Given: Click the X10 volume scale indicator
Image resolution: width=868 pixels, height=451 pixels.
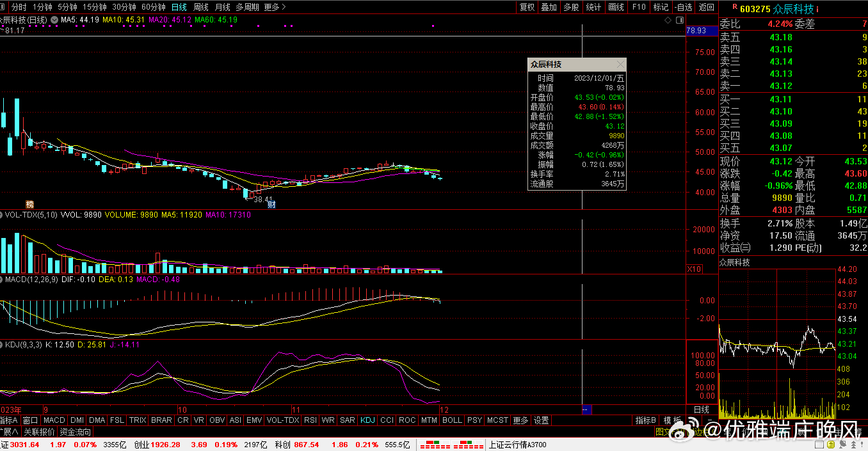Looking at the screenshot, I should (693, 269).
